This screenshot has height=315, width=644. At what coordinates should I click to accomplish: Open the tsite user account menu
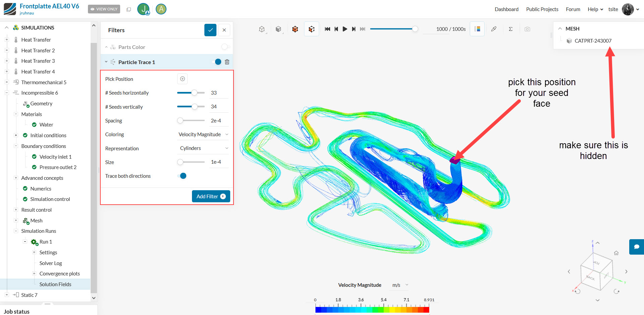(624, 9)
